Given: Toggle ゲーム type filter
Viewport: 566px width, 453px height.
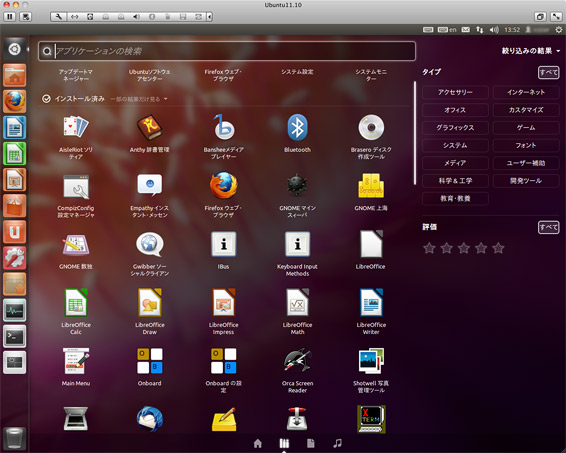Looking at the screenshot, I should [526, 127].
